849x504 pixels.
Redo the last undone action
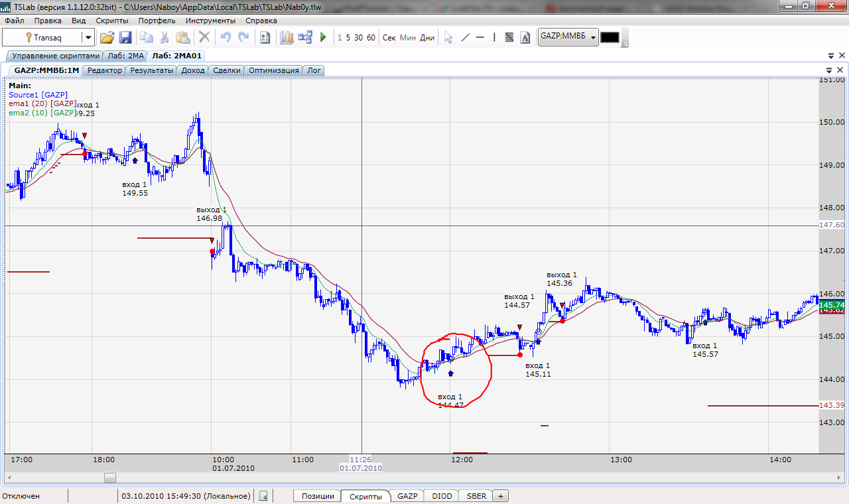[x=243, y=37]
